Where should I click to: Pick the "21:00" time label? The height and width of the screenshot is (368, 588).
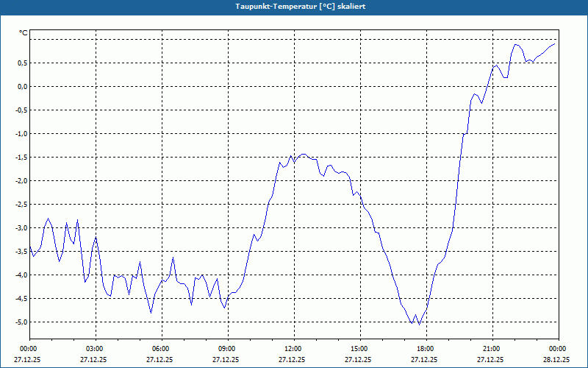tap(492, 349)
